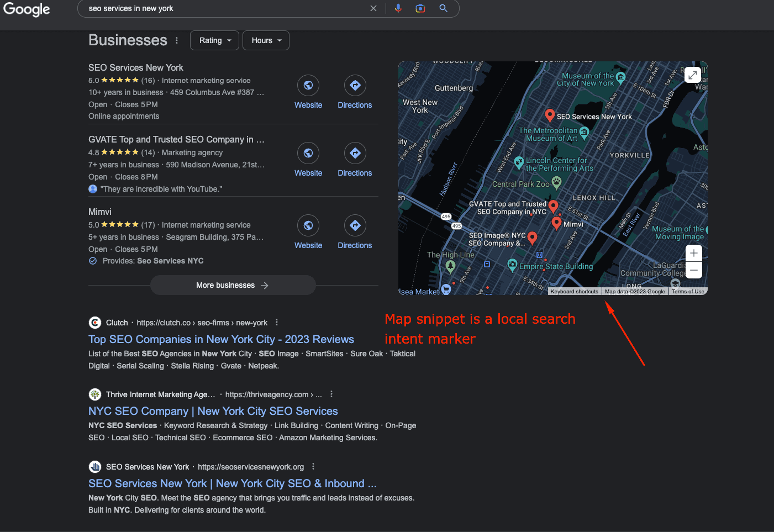Screen dimensions: 774x532
Task: Click the Thrive Internet Marketing favicon
Action: click(95, 394)
